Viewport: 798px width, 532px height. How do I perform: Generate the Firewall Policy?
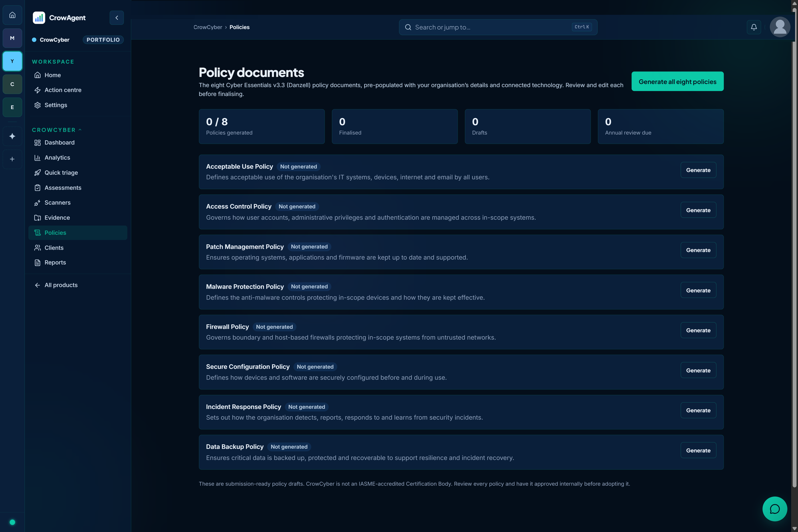[x=698, y=330]
